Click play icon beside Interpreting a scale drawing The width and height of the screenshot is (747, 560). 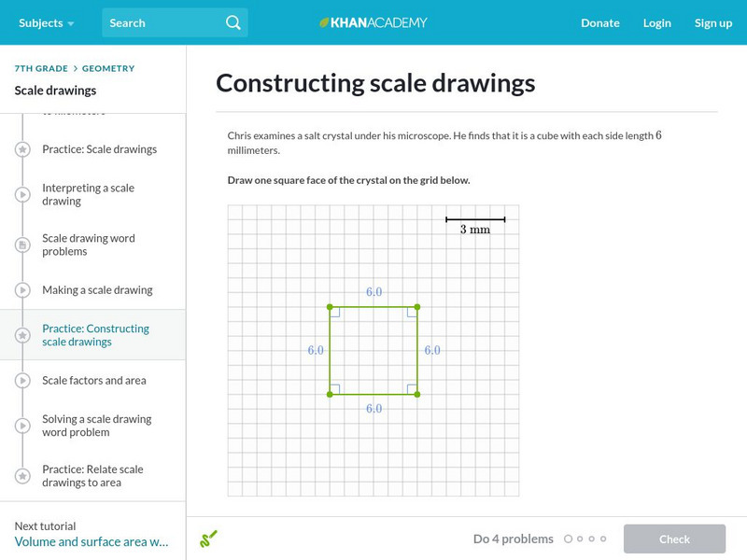[x=22, y=194]
